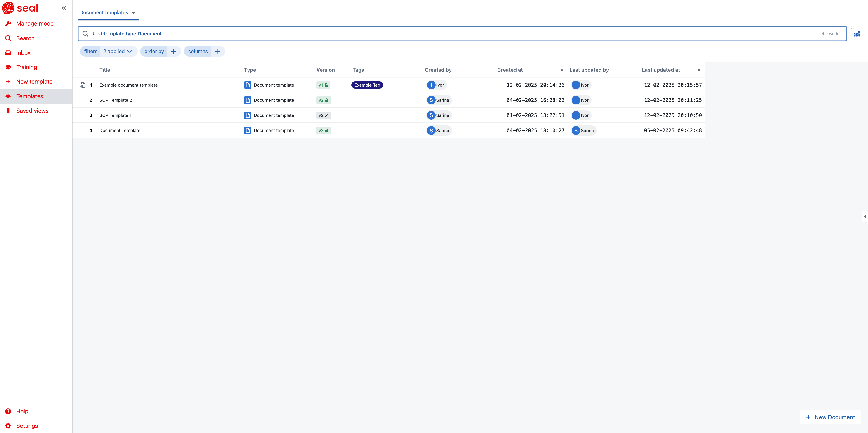The width and height of the screenshot is (868, 433).
Task: Click Ivor in Last updated by of SOP Template 1
Action: click(581, 115)
